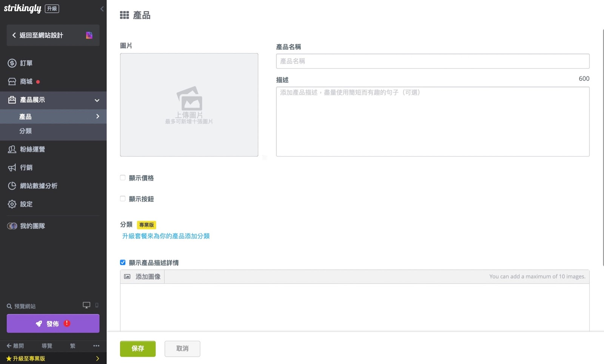Click the 網站數據分析 analytics pie icon

12,186
